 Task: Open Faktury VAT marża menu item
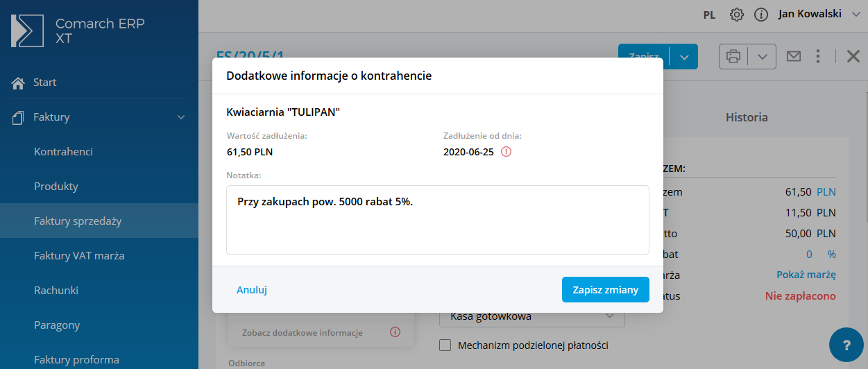tap(79, 256)
